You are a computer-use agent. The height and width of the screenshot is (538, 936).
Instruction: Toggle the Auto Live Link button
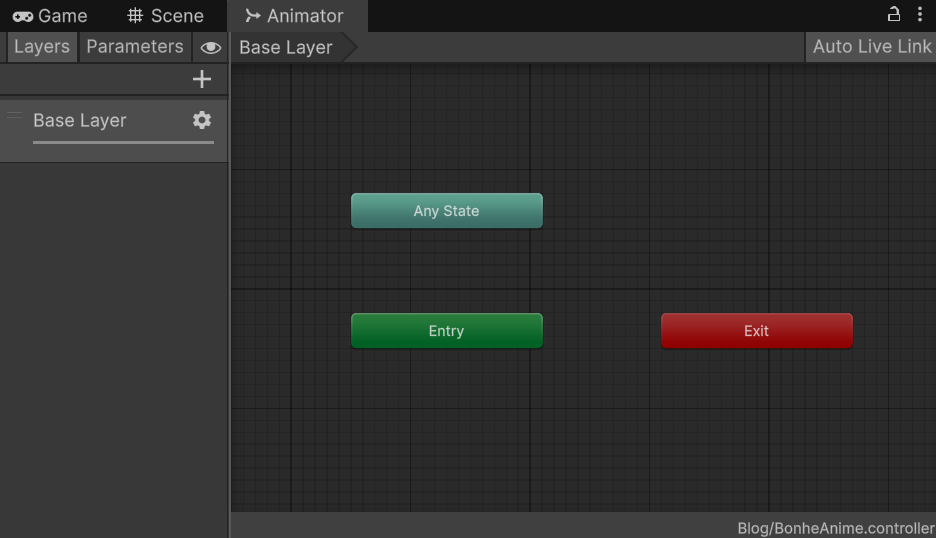[870, 47]
